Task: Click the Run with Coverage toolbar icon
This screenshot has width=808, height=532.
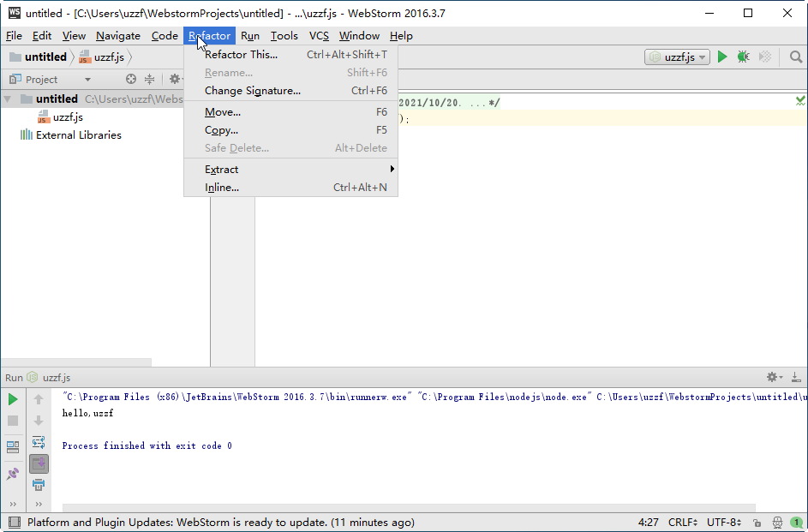Action: (765, 57)
